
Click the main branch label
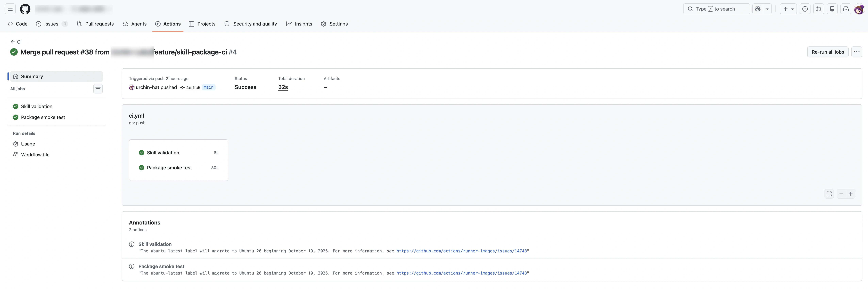coord(209,87)
